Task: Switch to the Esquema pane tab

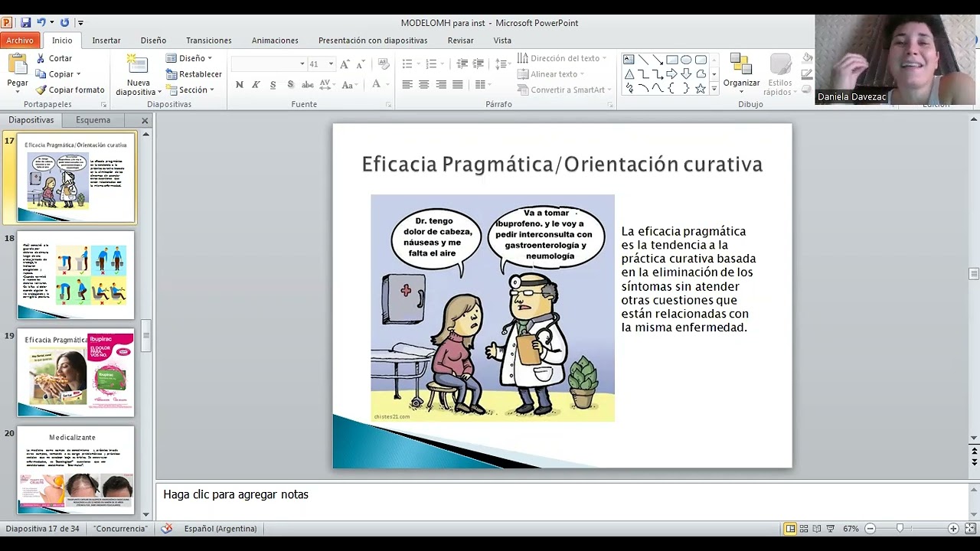Action: [x=93, y=120]
